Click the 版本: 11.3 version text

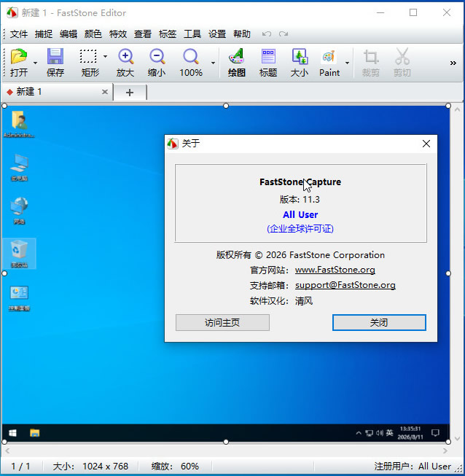(x=300, y=200)
